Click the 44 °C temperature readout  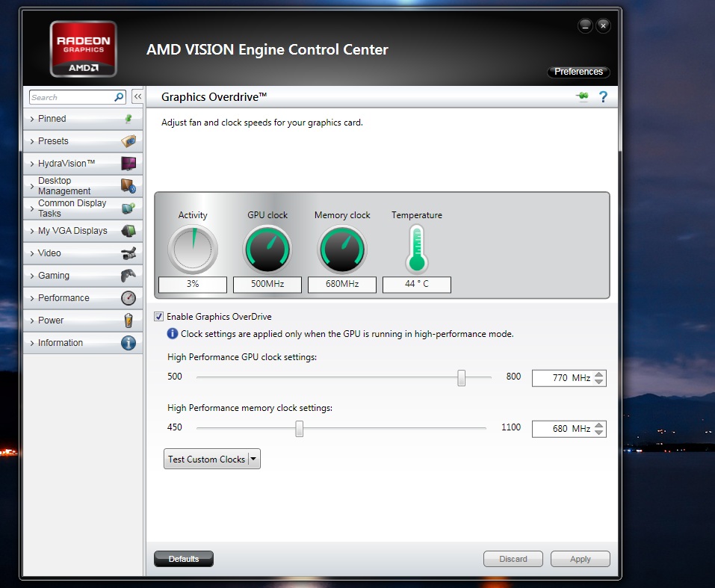(417, 284)
